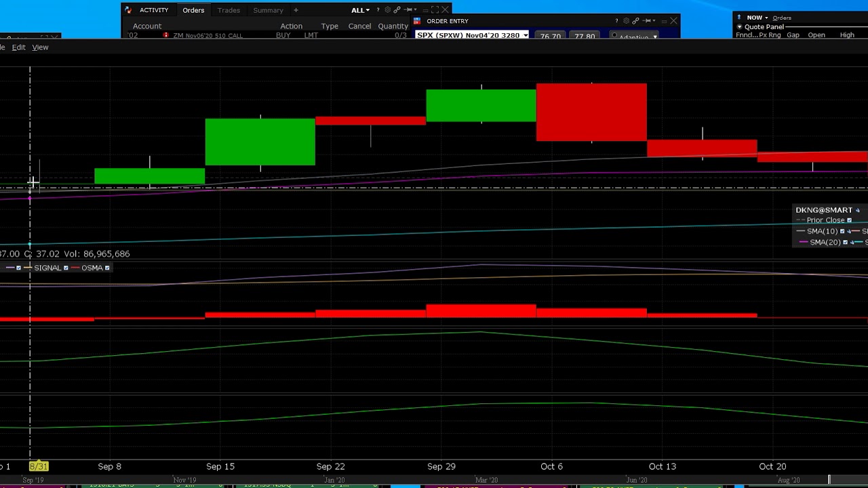Viewport: 868px width, 488px height.
Task: Toggle the Prior Close checkbox
Action: (x=849, y=220)
